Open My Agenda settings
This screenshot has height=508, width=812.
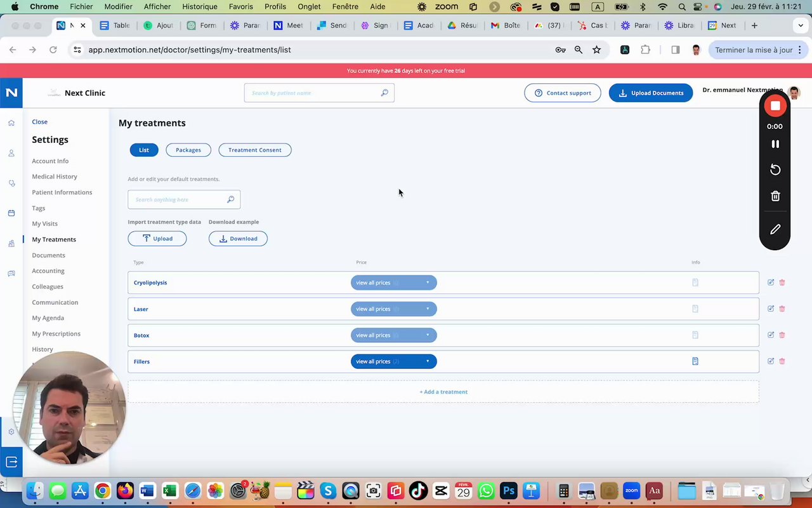click(48, 318)
